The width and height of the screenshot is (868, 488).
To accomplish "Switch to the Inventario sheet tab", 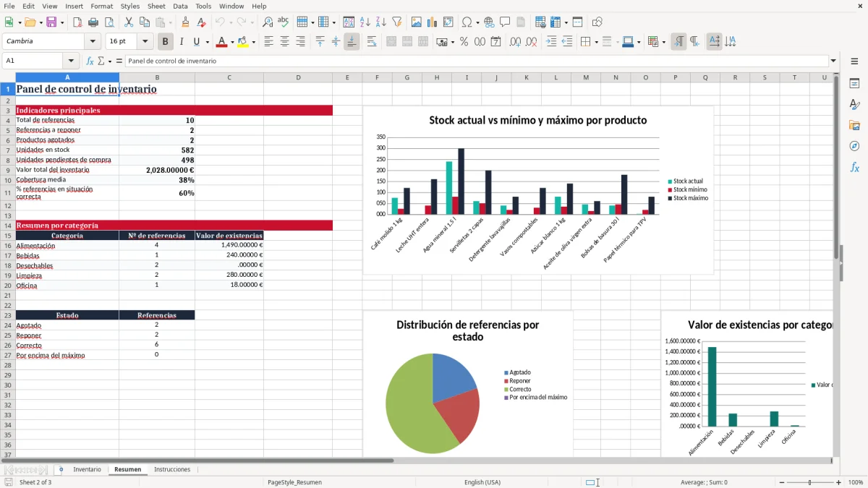I will [87, 469].
